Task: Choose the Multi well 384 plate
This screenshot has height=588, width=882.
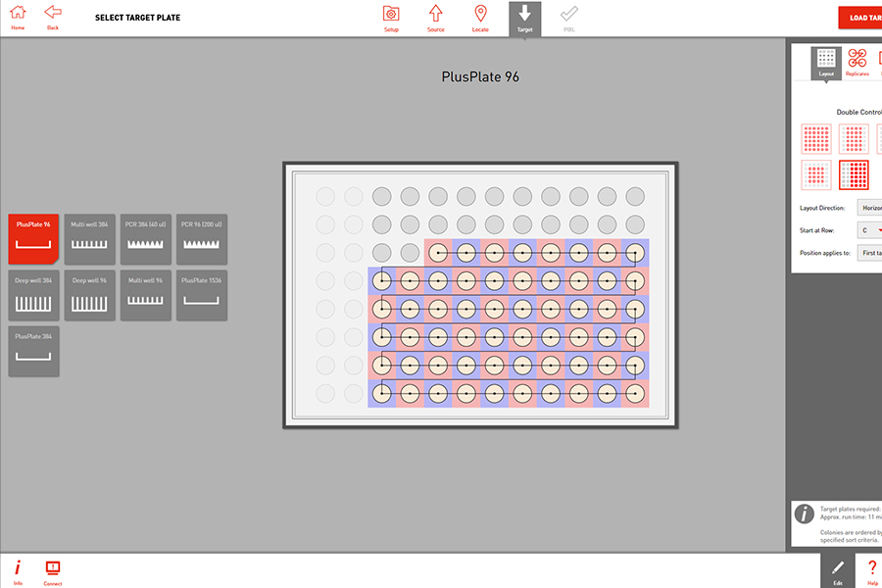Action: click(x=89, y=239)
